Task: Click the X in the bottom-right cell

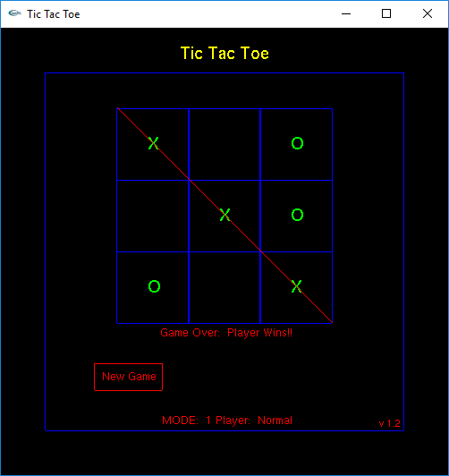Action: (x=296, y=286)
